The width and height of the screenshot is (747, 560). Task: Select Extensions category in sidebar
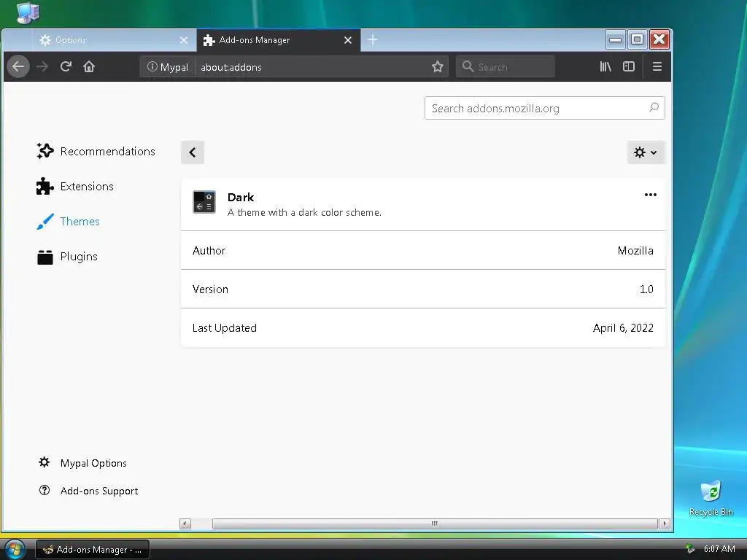click(x=75, y=186)
